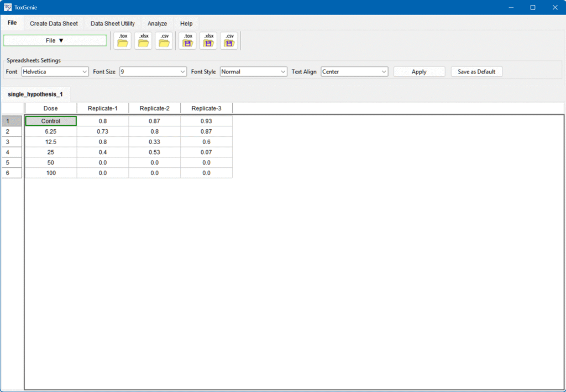Select row header 4

click(x=12, y=152)
